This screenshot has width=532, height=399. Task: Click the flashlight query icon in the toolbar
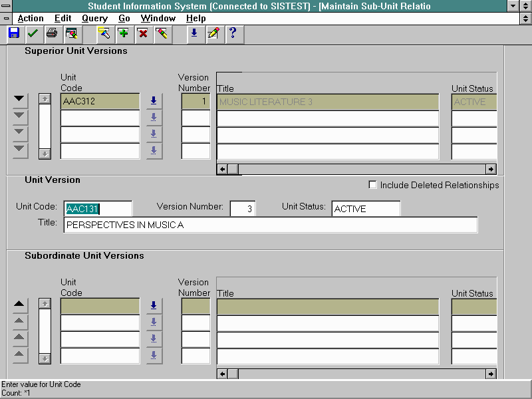point(104,33)
